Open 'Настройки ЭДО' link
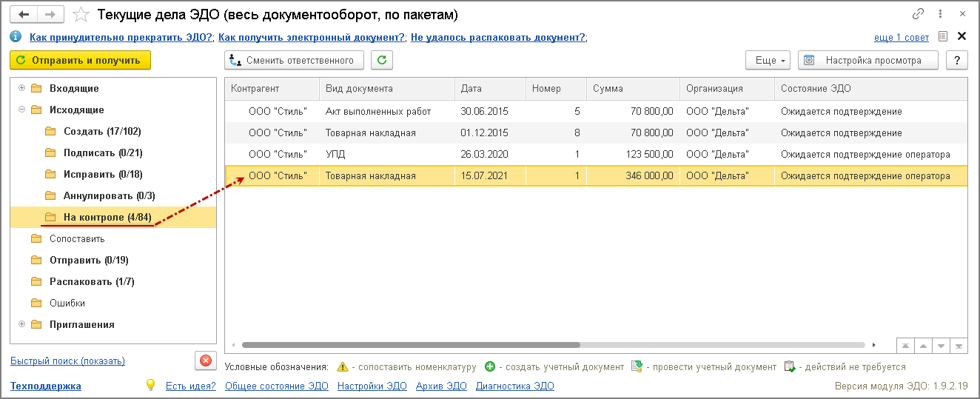Screen dimensions: 980x399 pyautogui.click(x=372, y=386)
